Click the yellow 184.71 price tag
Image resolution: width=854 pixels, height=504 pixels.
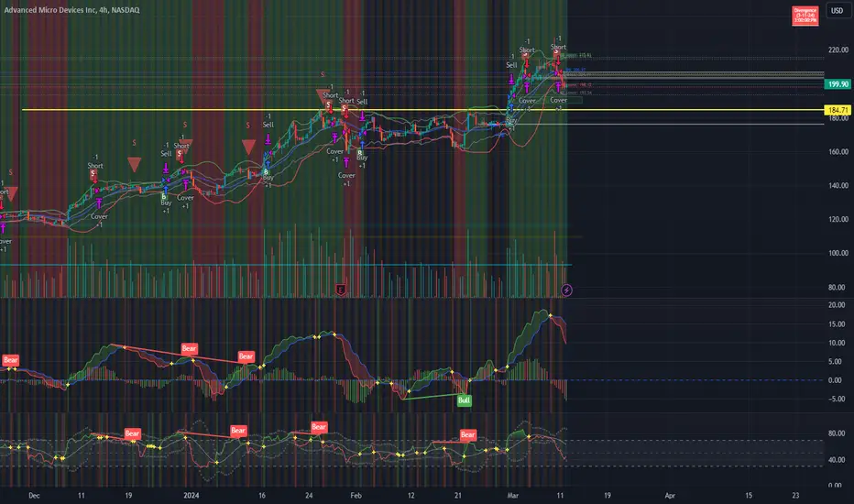(x=838, y=110)
